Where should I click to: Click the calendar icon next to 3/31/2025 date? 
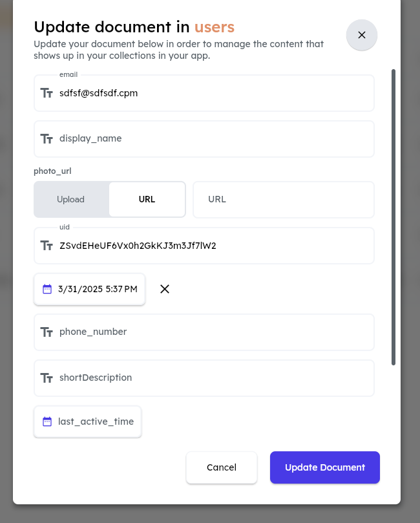pyautogui.click(x=47, y=289)
